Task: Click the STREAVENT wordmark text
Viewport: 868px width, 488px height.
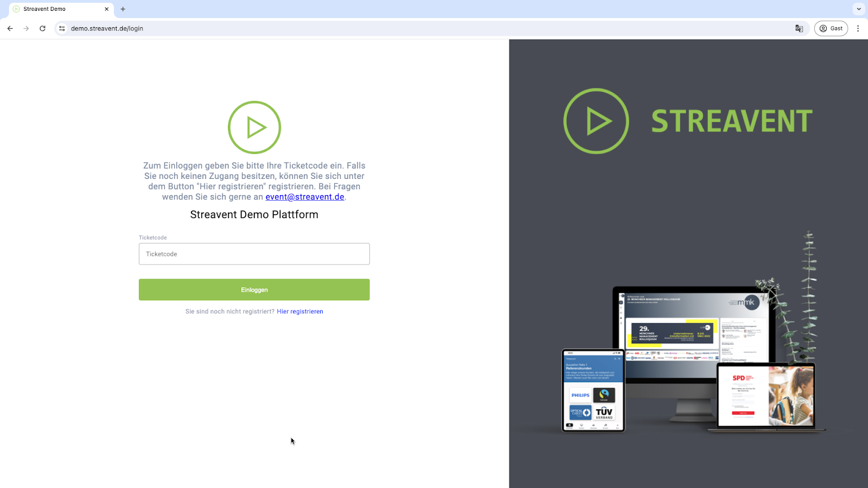Action: 731,121
